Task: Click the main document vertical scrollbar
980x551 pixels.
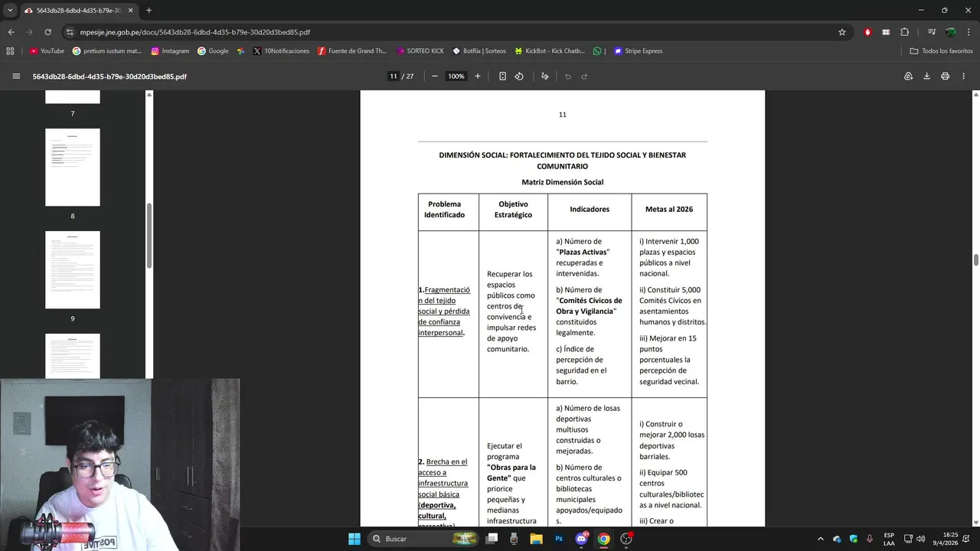Action: tap(976, 260)
